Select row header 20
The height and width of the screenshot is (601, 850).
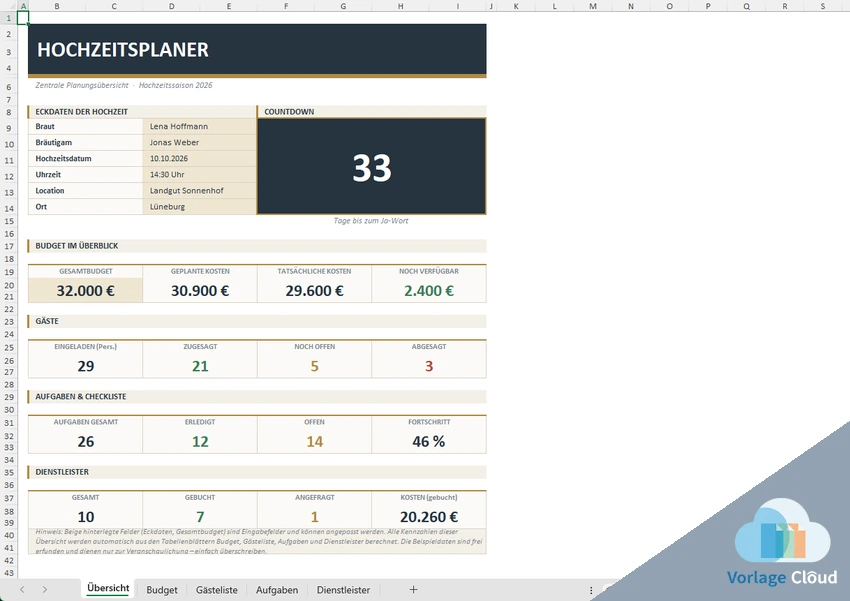pos(9,285)
